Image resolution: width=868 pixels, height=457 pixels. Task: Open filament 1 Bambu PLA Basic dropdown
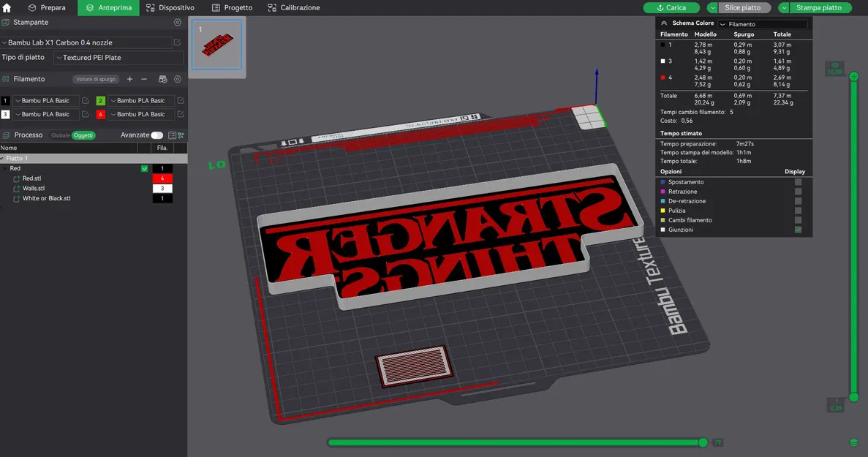pos(46,101)
